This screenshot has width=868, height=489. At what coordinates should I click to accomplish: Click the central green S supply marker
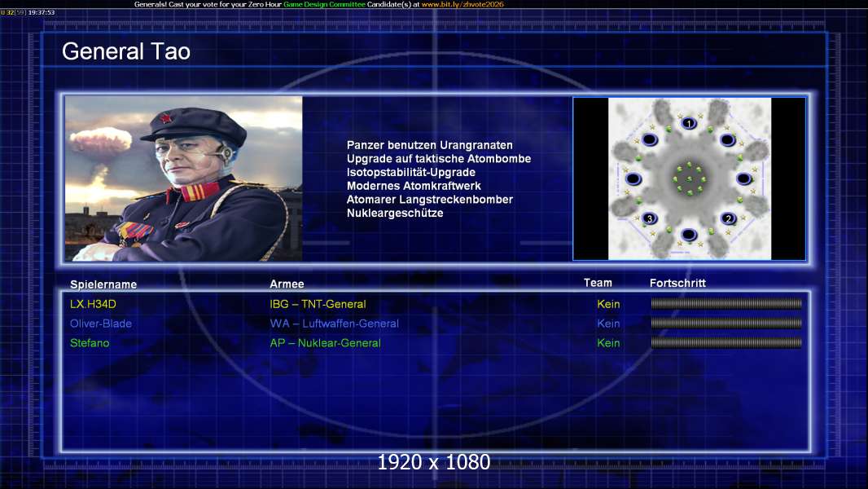point(689,178)
